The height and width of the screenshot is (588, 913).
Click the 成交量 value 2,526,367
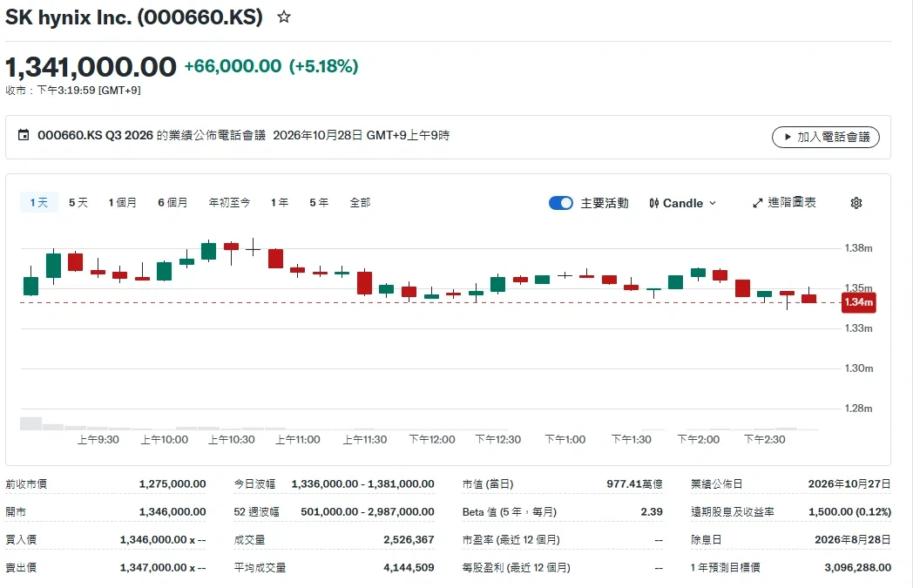(409, 540)
